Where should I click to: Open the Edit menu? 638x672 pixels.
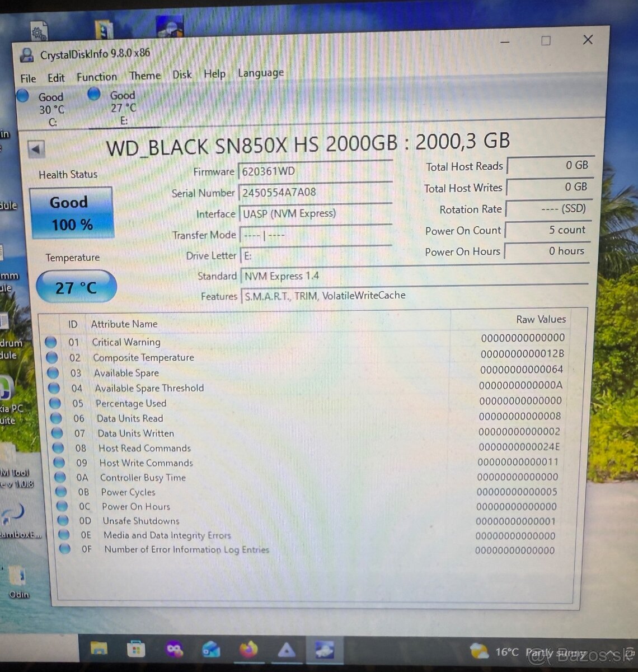tap(56, 78)
